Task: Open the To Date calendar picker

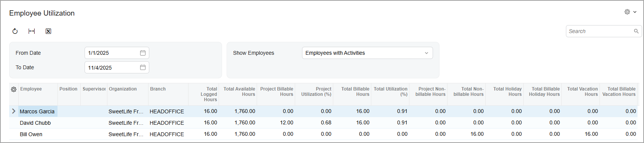Action: 143,67
